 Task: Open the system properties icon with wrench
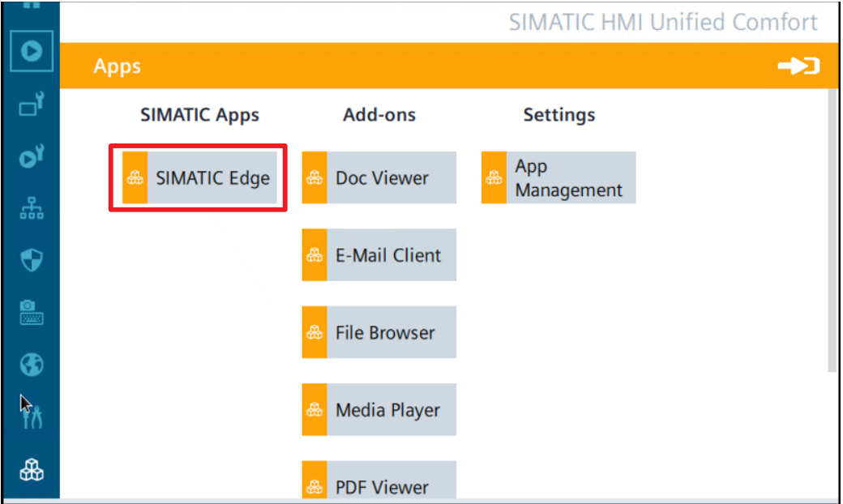click(31, 104)
